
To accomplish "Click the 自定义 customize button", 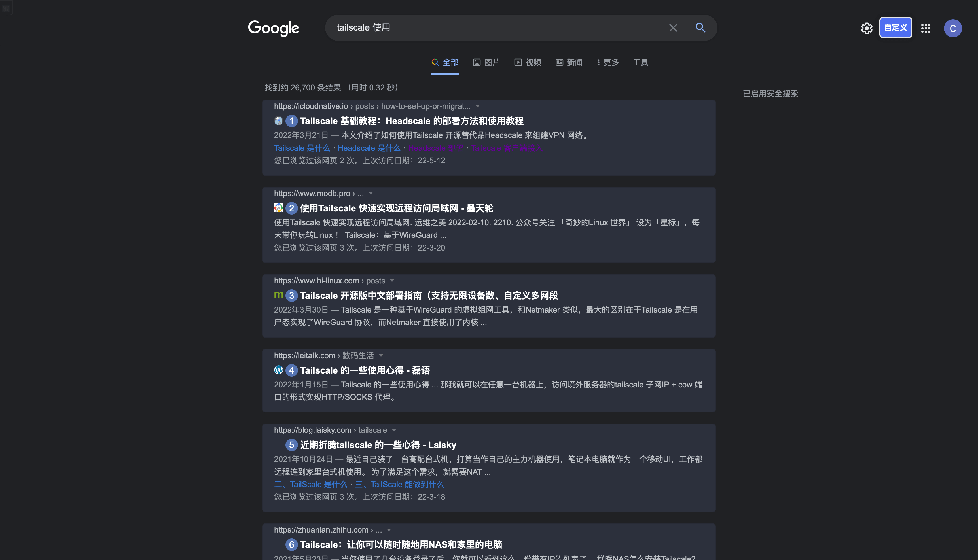I will [x=895, y=28].
